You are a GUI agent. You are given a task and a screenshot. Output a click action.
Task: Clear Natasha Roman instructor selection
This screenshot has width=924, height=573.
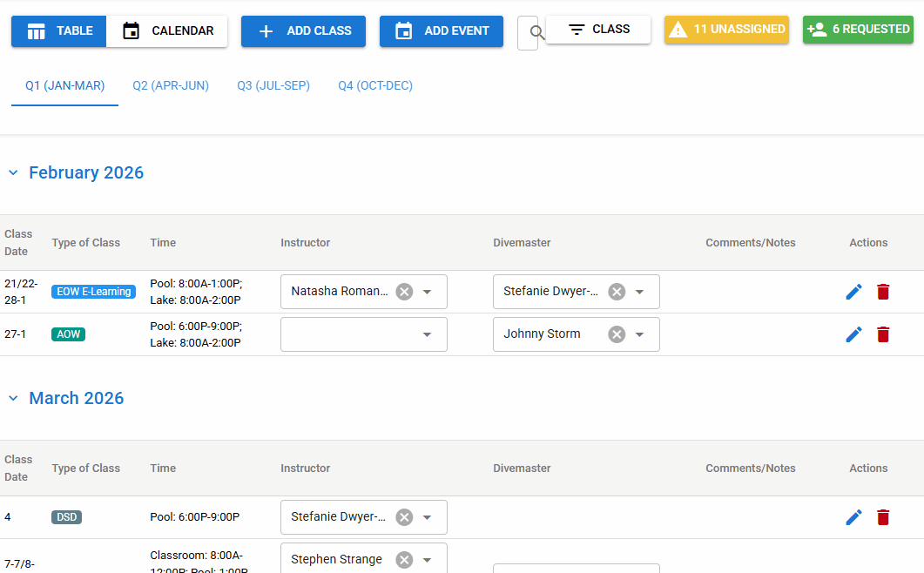point(404,292)
